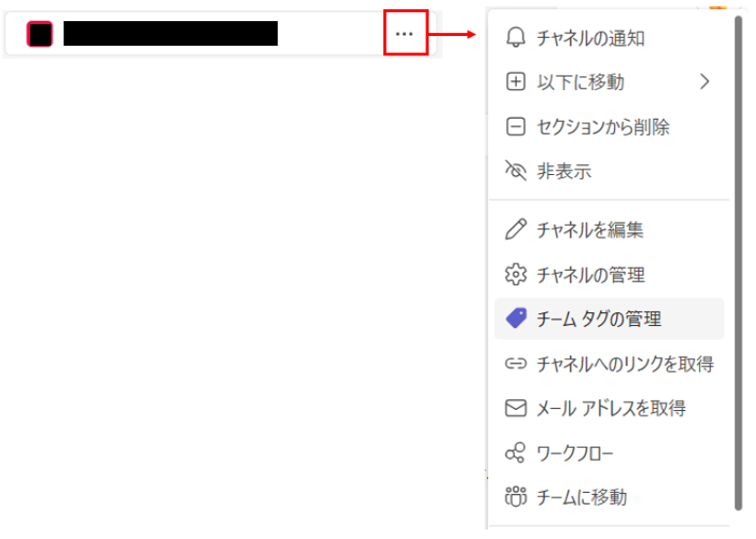
Task: Click the workflow nodes icon
Action: pyautogui.click(x=515, y=452)
